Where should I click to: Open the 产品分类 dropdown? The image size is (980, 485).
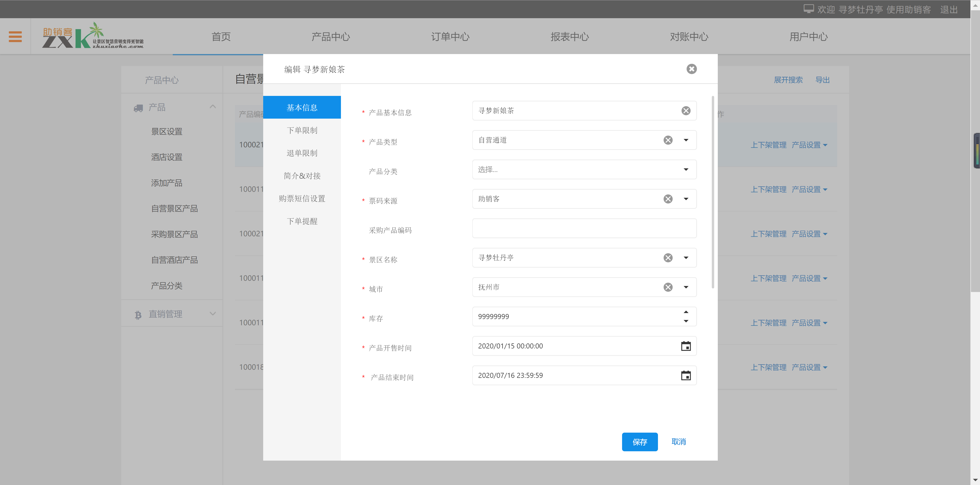(x=584, y=170)
